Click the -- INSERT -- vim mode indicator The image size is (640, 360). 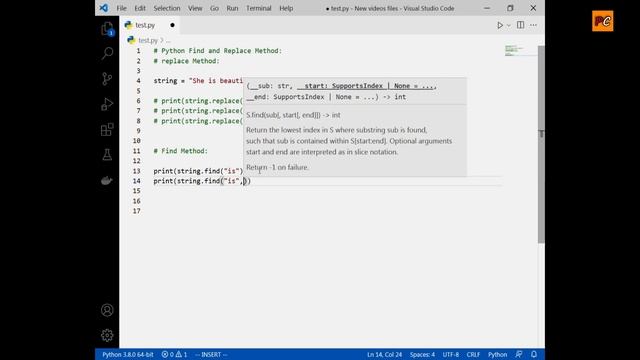211,354
